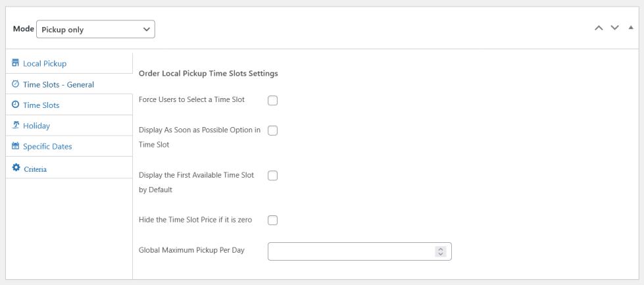Focus the Global Maximum Pickup Per Day field
The image size is (644, 285).
[x=360, y=251]
